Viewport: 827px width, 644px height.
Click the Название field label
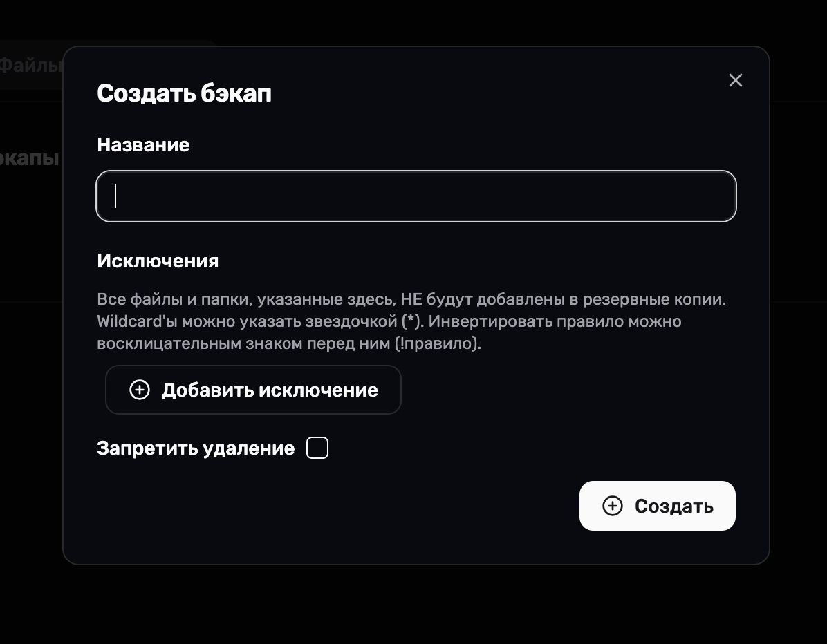click(x=143, y=144)
